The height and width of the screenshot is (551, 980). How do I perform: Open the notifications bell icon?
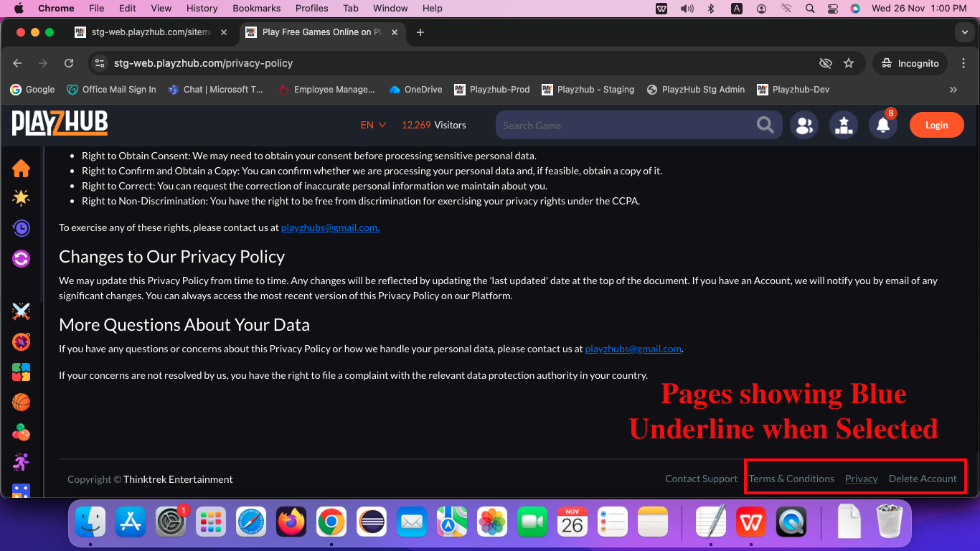pos(883,125)
